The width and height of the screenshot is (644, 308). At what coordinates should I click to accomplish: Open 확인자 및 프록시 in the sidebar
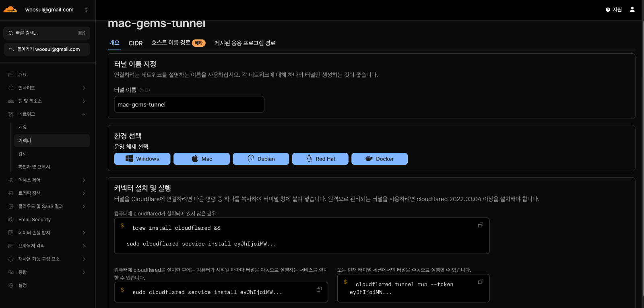tap(34, 167)
